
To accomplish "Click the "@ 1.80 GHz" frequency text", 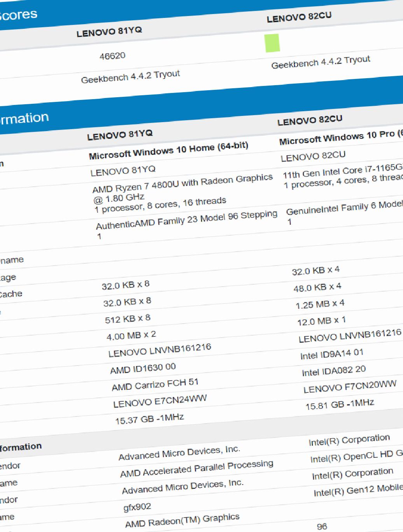I will tap(119, 198).
